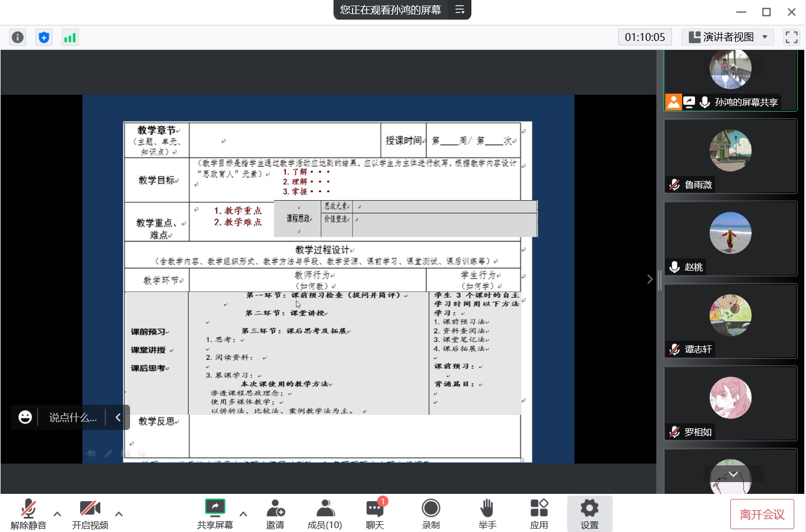Screen dimensions: 806x532
Task: Open the invite participants icon
Action: (275, 514)
